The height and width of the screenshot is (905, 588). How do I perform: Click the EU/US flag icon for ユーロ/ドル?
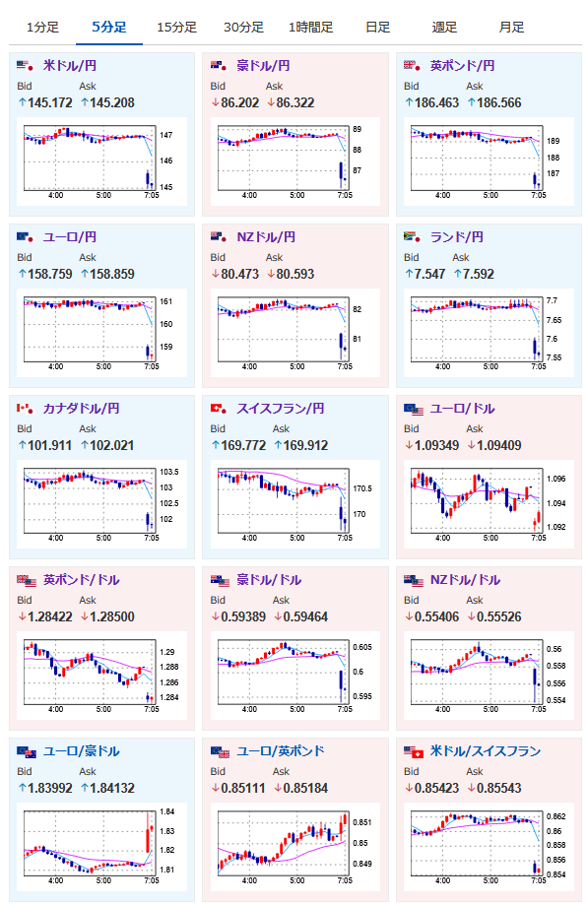pos(413,408)
